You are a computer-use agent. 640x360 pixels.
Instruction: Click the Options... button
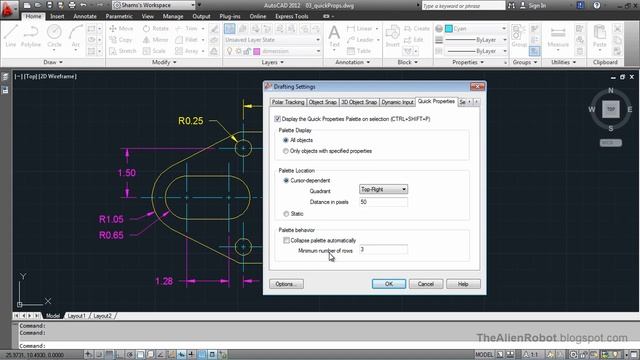[286, 284]
